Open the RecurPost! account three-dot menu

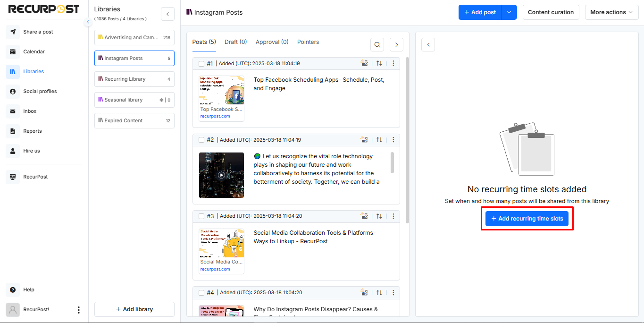click(x=78, y=310)
